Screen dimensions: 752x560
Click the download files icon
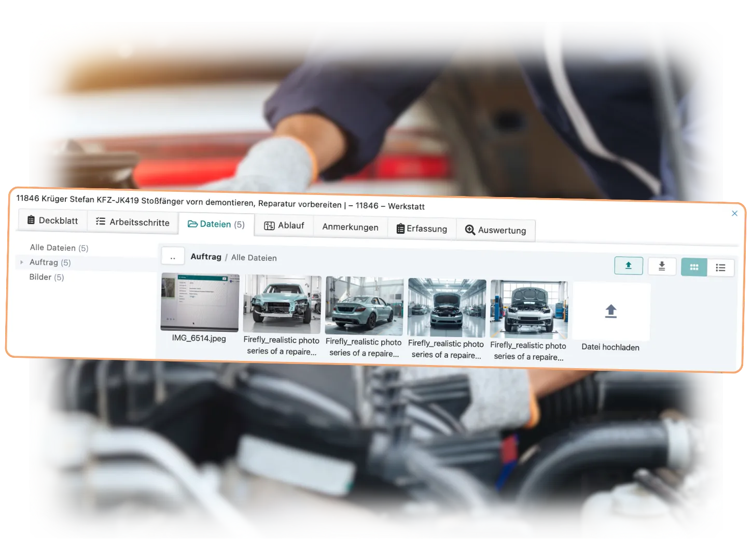(x=662, y=265)
